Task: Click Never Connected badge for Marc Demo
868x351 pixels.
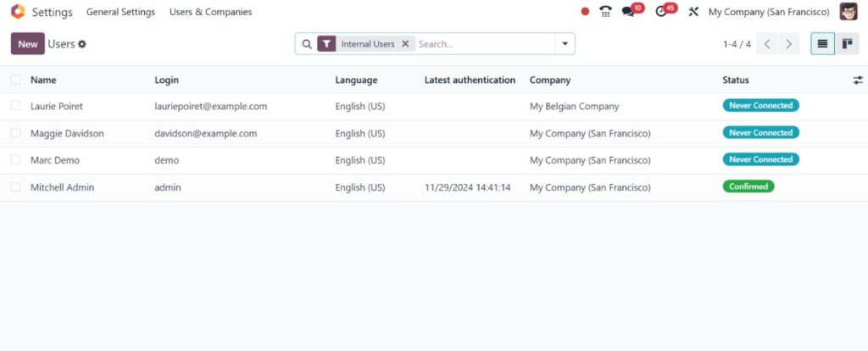Action: [760, 159]
